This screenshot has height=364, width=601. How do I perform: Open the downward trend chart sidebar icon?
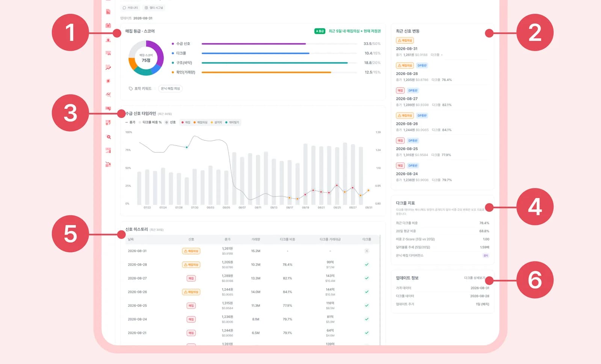point(108,164)
